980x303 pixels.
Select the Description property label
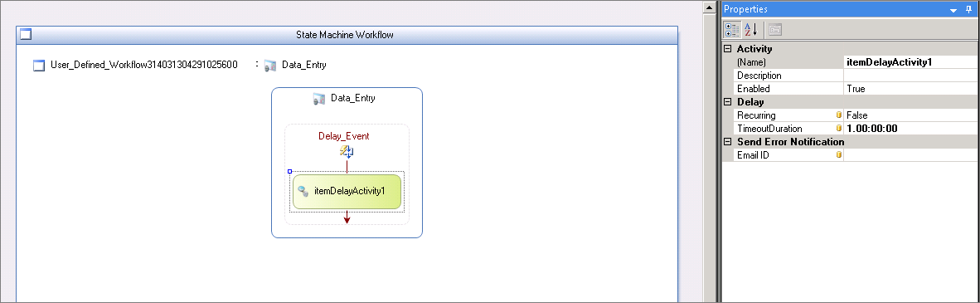[759, 76]
